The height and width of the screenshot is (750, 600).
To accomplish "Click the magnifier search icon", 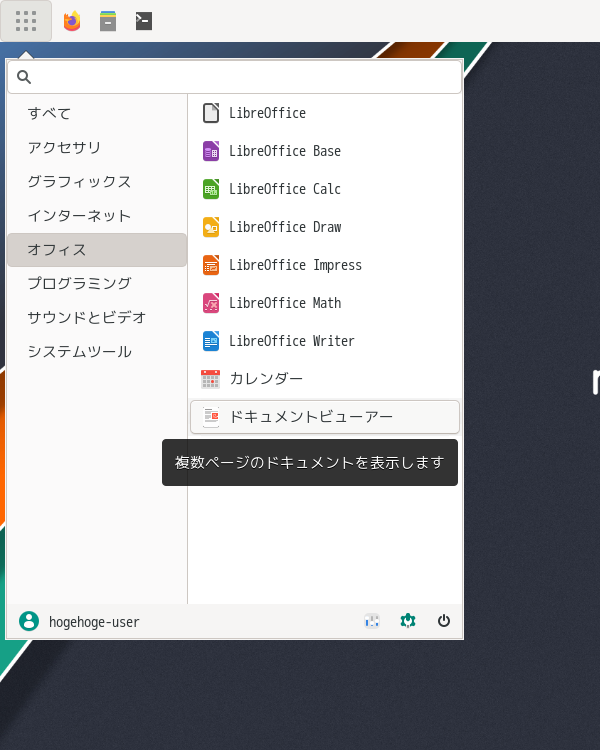I will click(x=24, y=77).
